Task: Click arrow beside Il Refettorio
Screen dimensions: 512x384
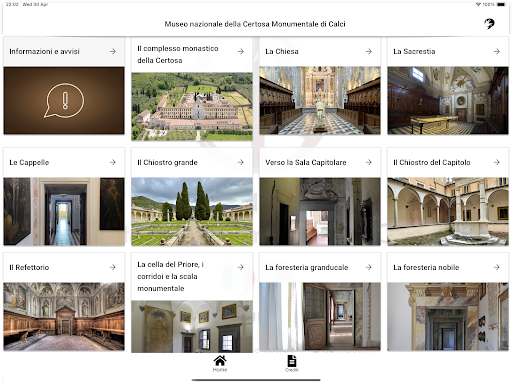Action: (113, 267)
